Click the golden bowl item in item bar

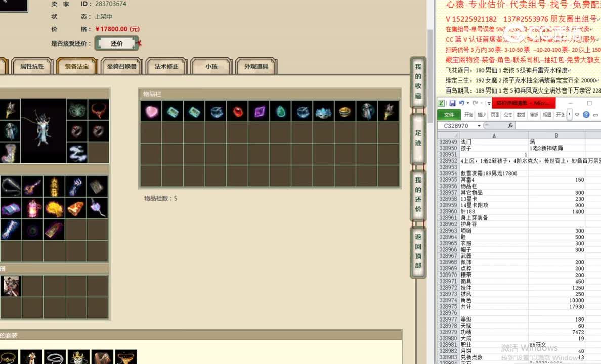[x=345, y=112]
